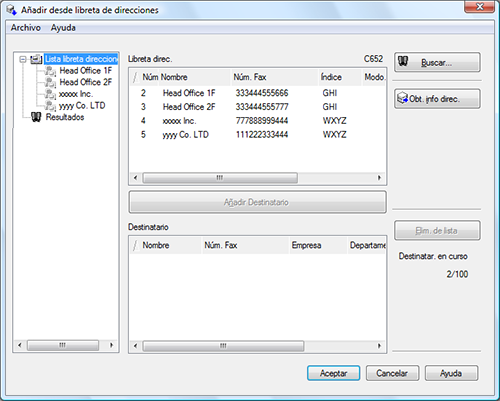This screenshot has width=500, height=401.
Task: Close the Añadir desde libreta de direcciones dialog
Action: (479, 7)
